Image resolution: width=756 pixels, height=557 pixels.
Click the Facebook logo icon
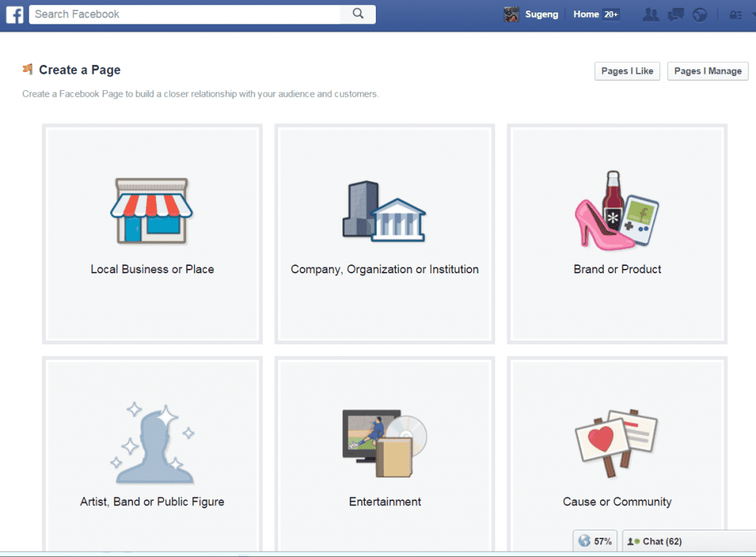(x=15, y=15)
